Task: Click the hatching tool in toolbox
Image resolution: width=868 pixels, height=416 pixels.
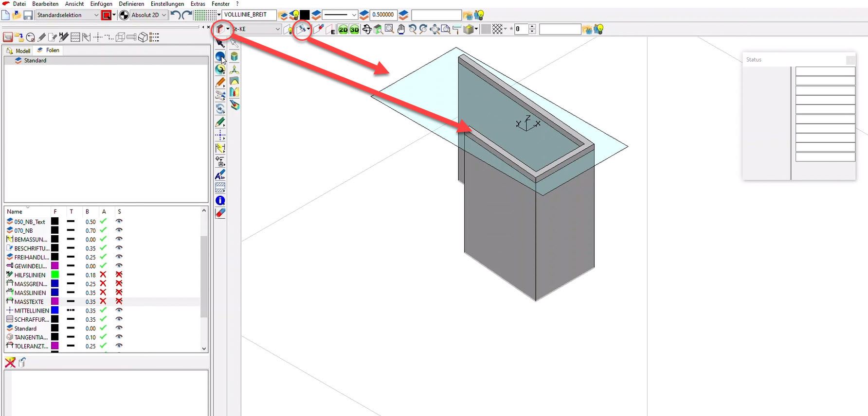Action: tap(220, 188)
